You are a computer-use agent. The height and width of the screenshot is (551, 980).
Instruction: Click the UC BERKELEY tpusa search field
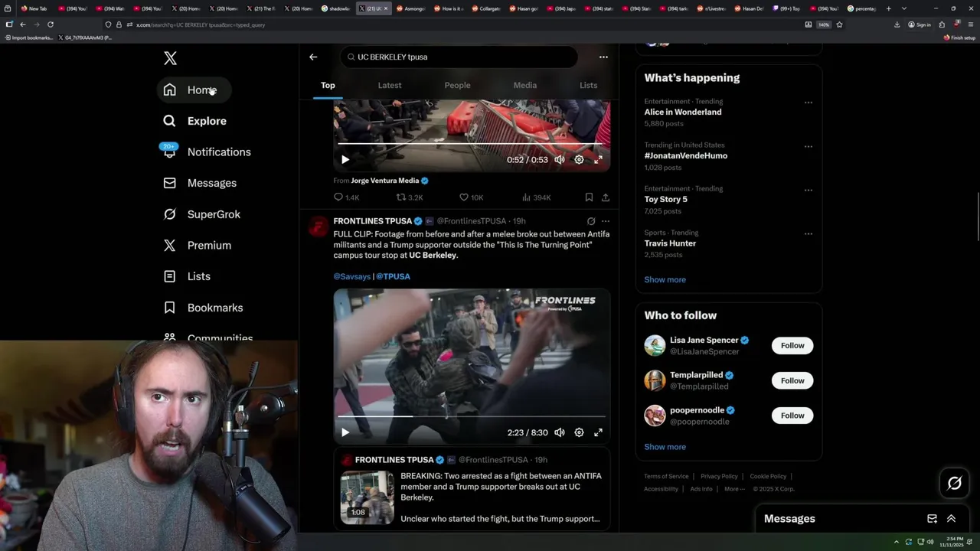[x=459, y=57]
